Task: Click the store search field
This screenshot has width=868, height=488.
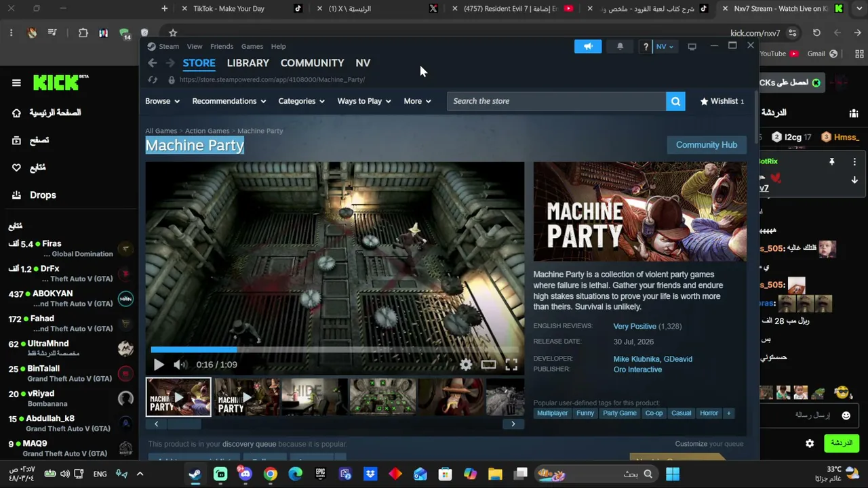Action: click(x=557, y=101)
